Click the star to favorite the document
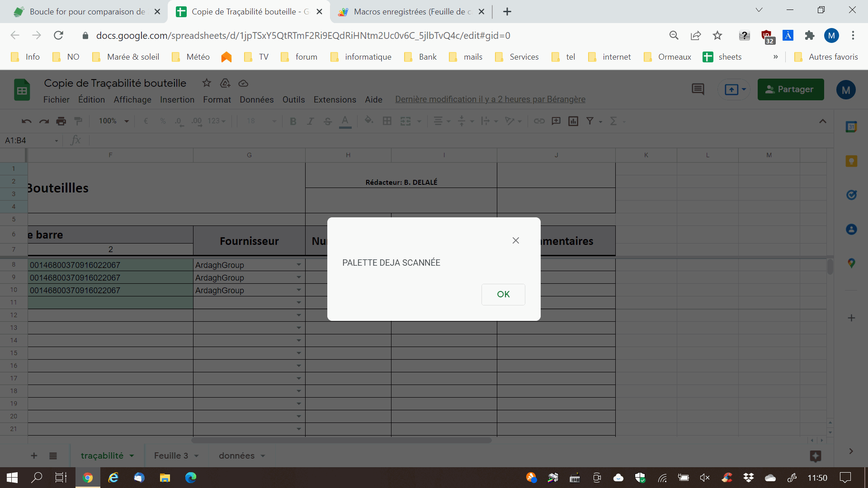Viewport: 868px width, 488px height. pos(207,83)
